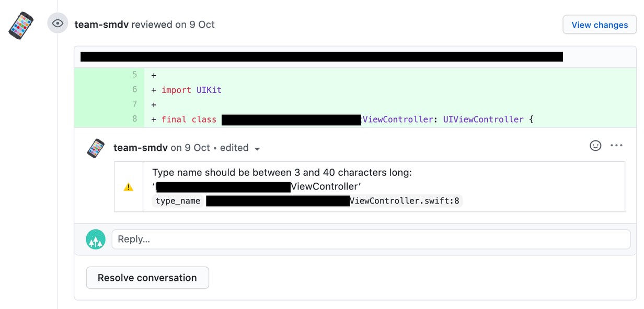Click UIViewController in the class declaration
This screenshot has height=309, width=644.
(484, 120)
